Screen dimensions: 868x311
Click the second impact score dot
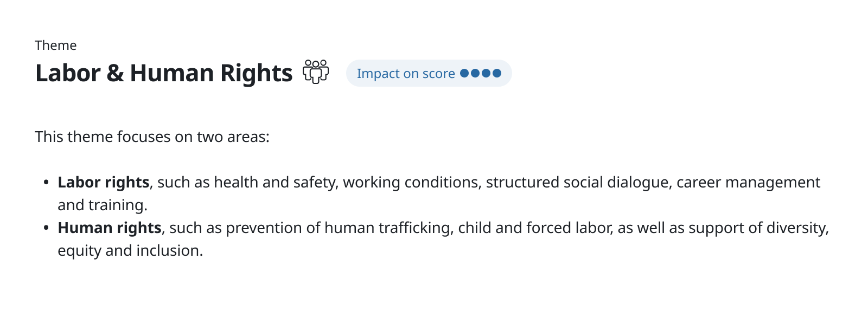tap(475, 73)
